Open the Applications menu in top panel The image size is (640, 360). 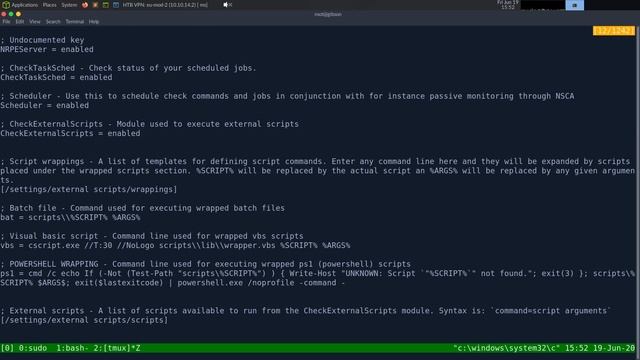(x=20, y=5)
